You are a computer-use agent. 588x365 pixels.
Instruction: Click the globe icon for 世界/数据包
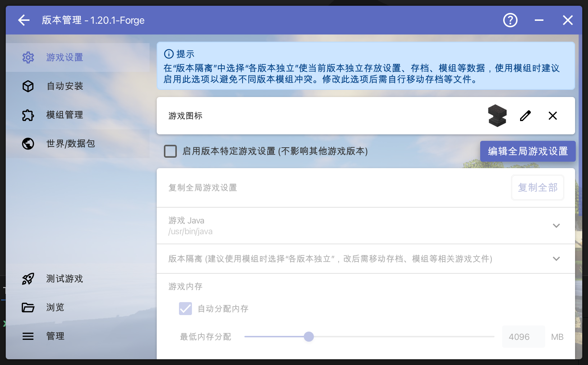[x=28, y=144]
